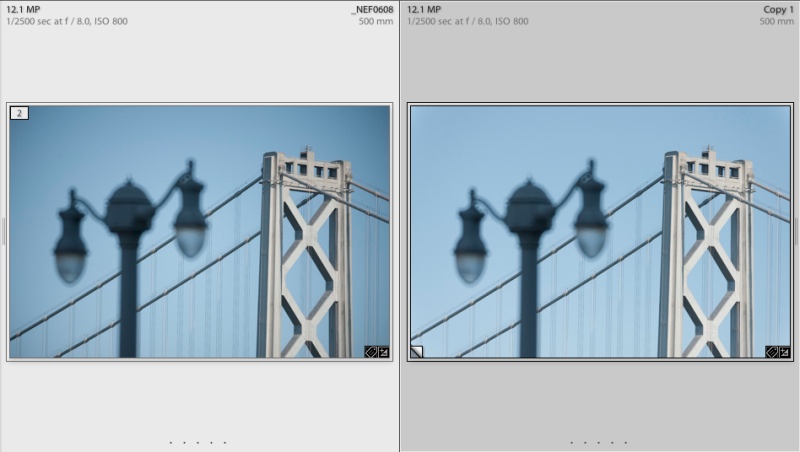This screenshot has height=452, width=800.
Task: Set five-star rating on Copy 1
Action: (626, 442)
